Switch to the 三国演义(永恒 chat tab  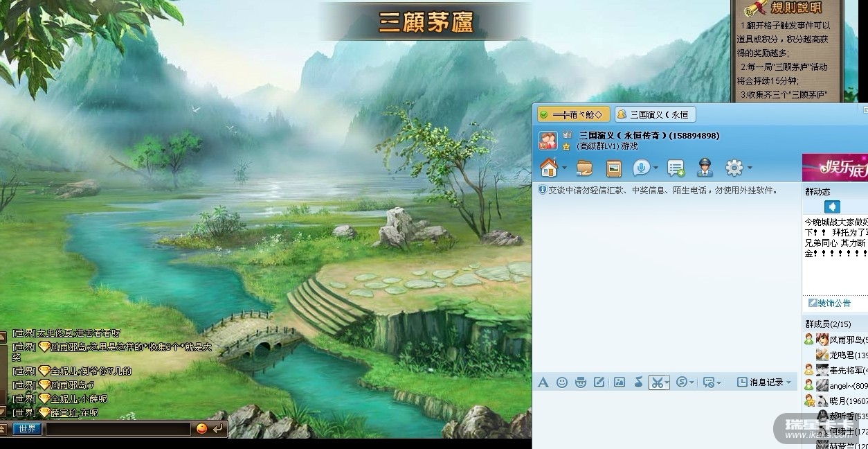pos(655,114)
